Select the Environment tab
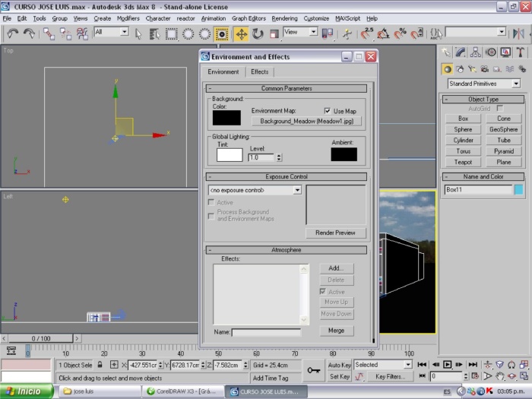The image size is (532, 399). click(x=223, y=72)
